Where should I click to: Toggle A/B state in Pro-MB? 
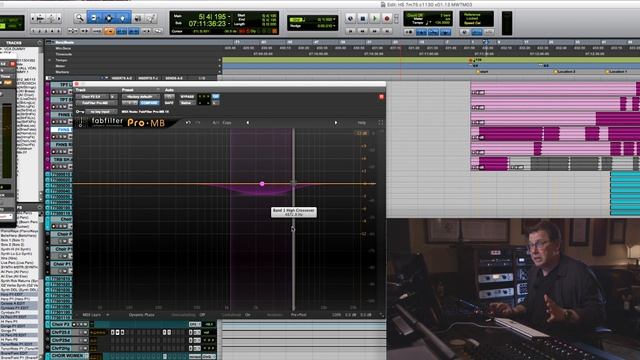(x=215, y=122)
